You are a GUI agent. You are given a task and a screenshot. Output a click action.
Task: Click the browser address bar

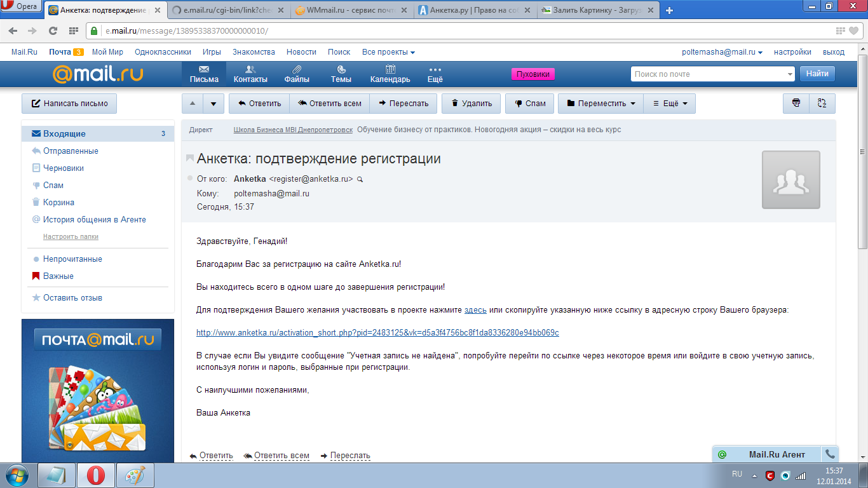click(470, 30)
